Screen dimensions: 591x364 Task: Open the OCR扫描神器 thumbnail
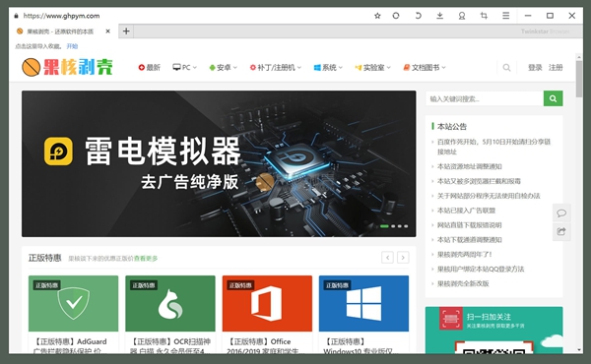click(x=170, y=303)
